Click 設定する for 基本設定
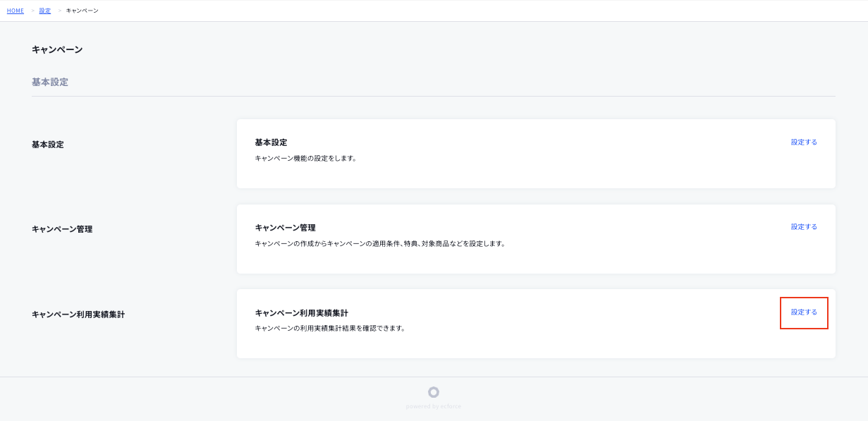Viewport: 868px width, 421px height. click(x=803, y=142)
